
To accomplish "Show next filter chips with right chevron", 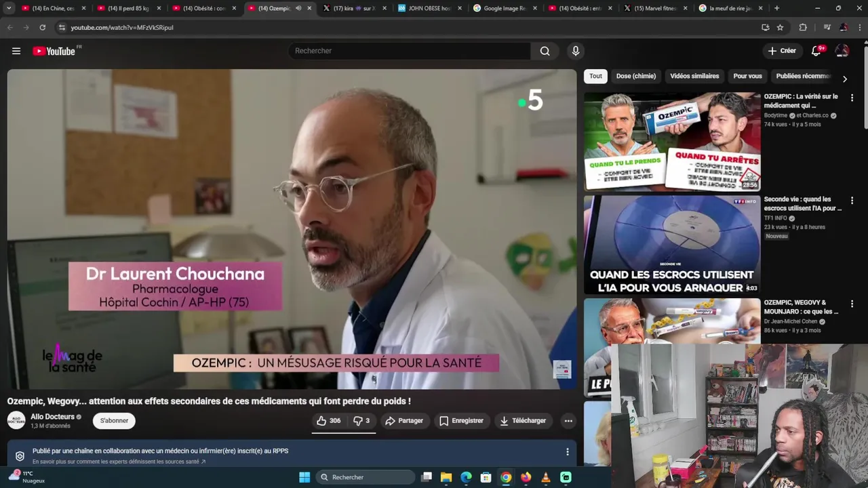I will point(844,79).
